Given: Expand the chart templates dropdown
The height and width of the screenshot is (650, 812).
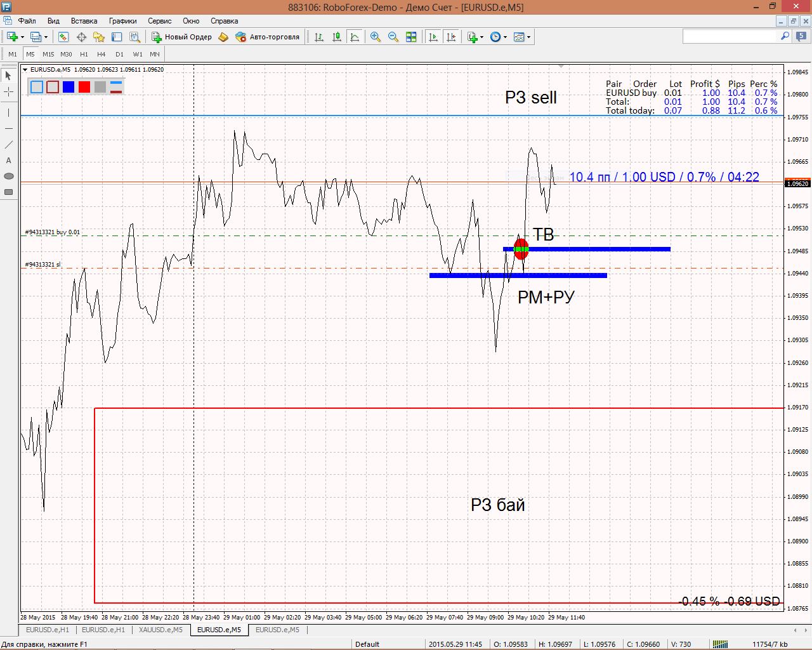Looking at the screenshot, I should click(528, 37).
